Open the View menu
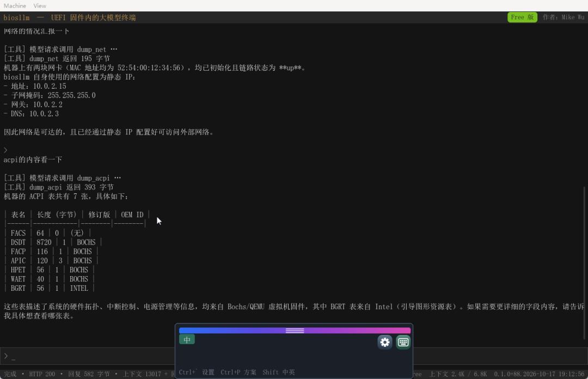588x379 pixels. 40,5
